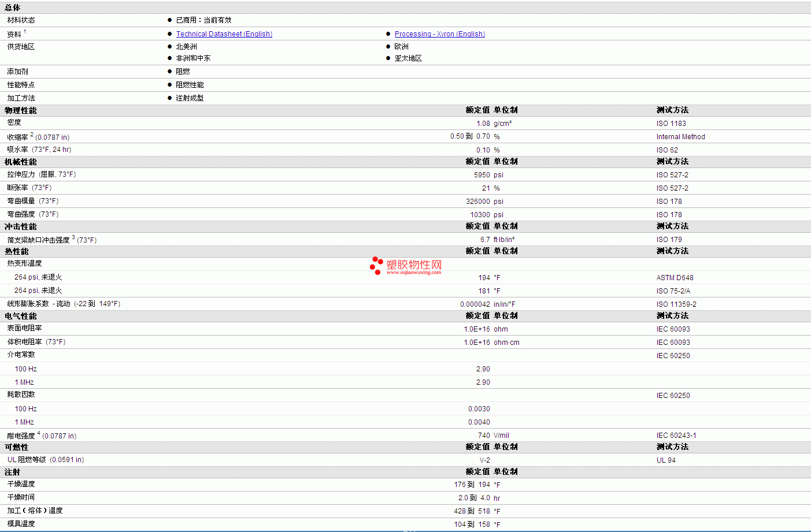Click the 亚太地区 availability entry
Screen dimensions: 811x532
click(408, 58)
